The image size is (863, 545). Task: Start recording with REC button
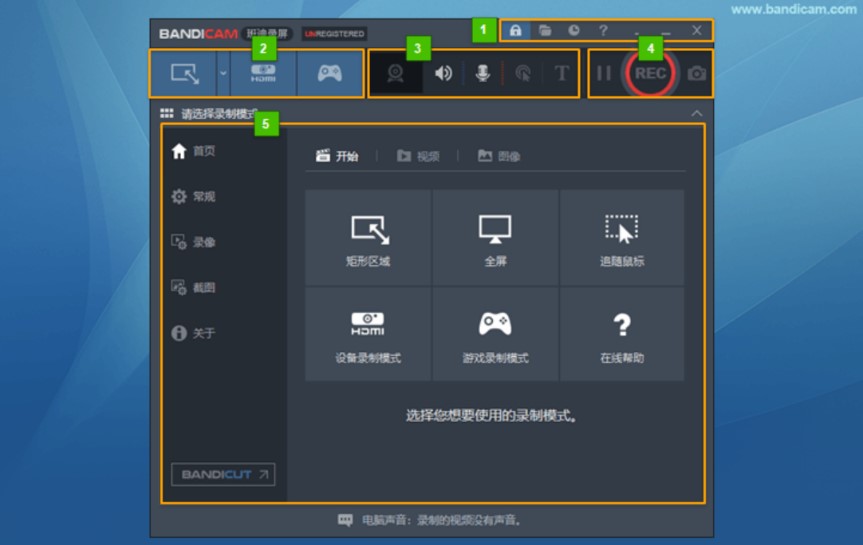pos(650,73)
